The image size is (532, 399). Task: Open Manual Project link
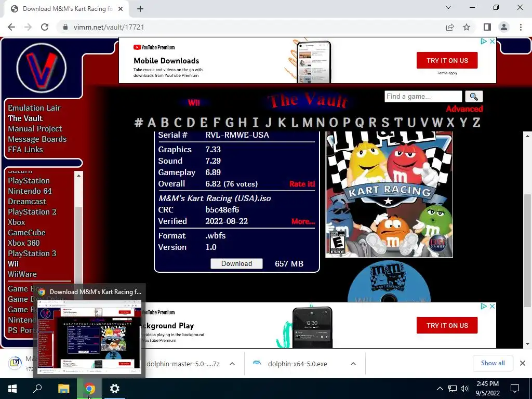35,129
